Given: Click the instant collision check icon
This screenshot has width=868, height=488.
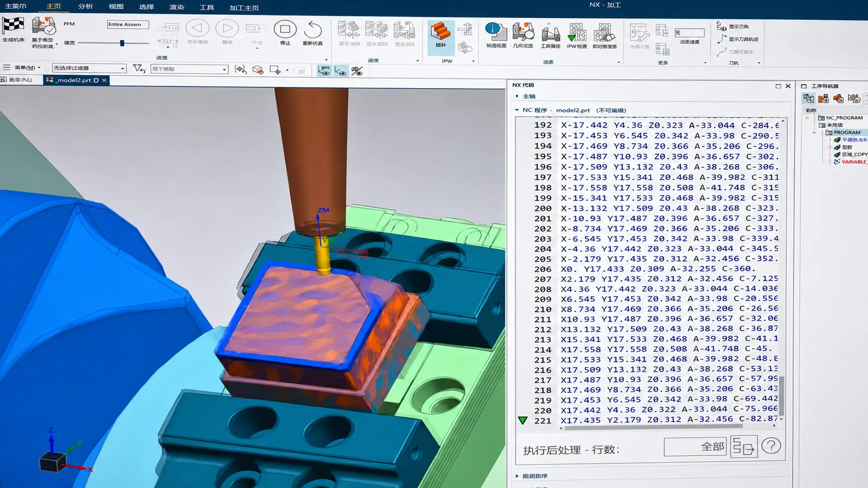Looking at the screenshot, I should click(x=605, y=33).
